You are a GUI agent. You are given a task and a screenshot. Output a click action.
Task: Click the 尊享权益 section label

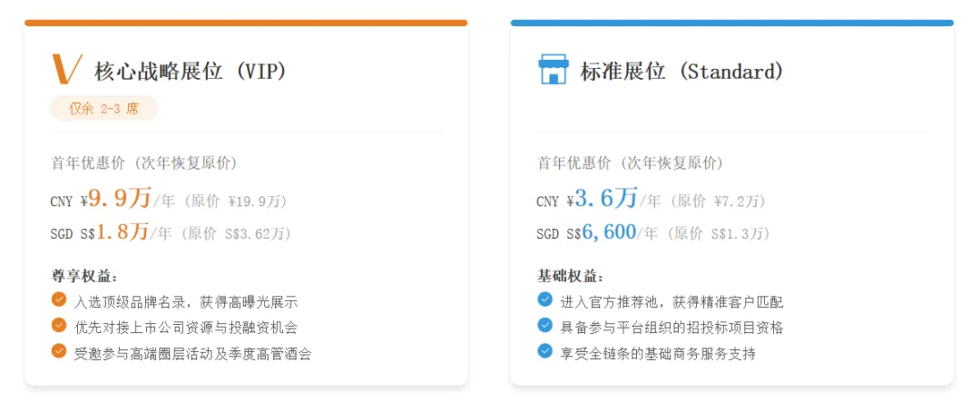click(84, 276)
